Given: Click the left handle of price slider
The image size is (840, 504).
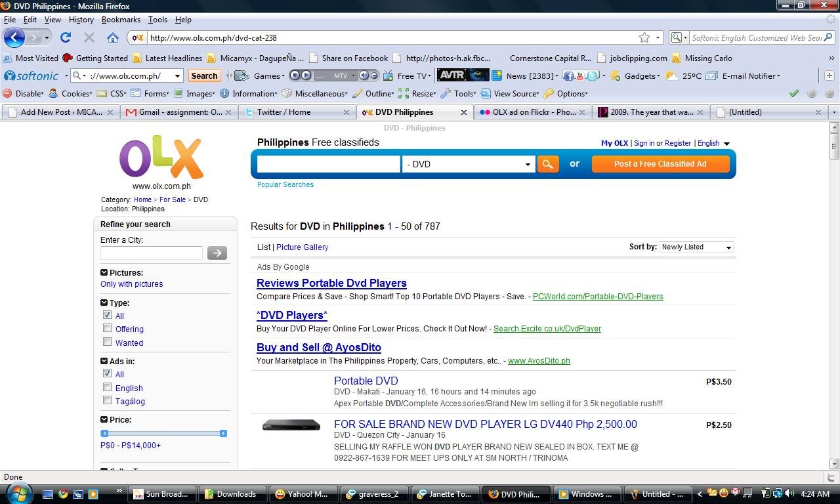Looking at the screenshot, I should (x=104, y=433).
